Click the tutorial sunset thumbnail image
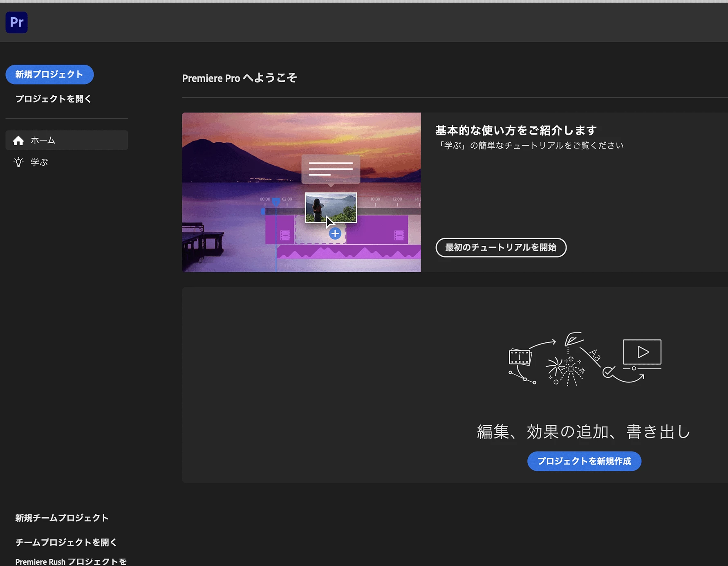 tap(301, 192)
